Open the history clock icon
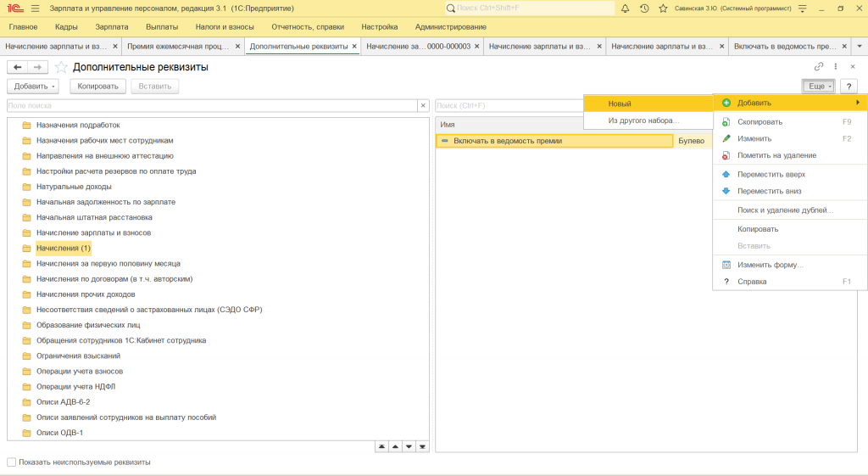 [644, 8]
